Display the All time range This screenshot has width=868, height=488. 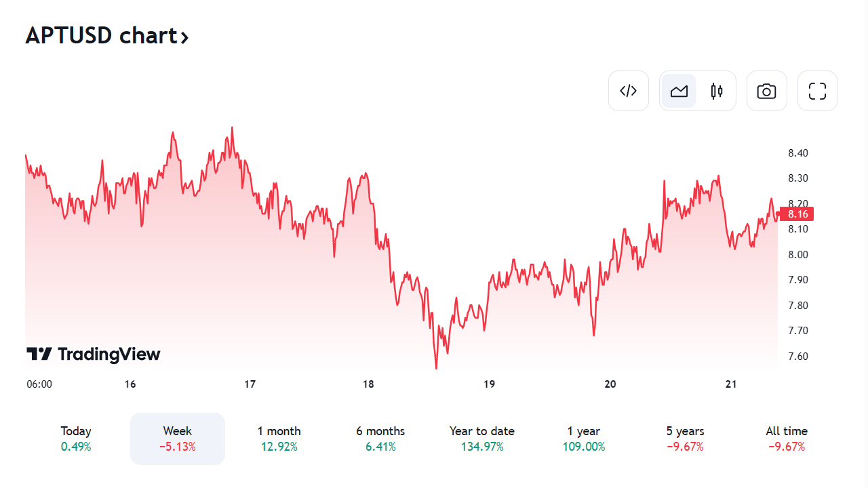point(787,439)
